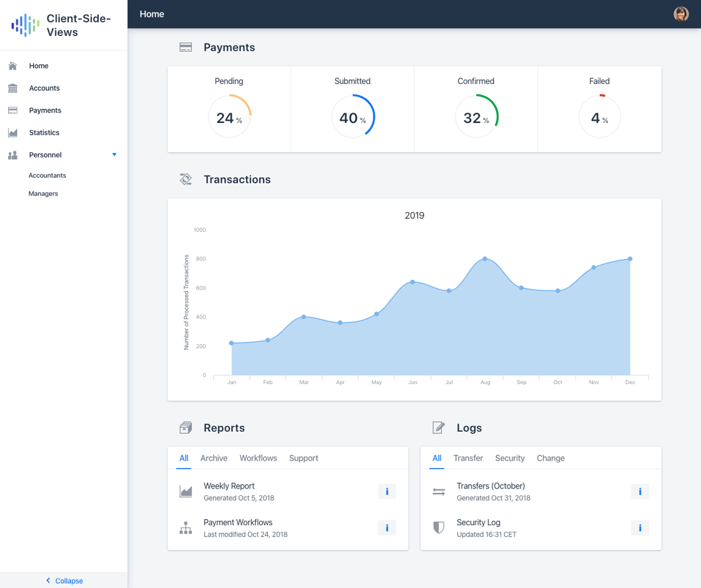Click the credit card icon beside Payments heading
The width and height of the screenshot is (701, 588).
pyautogui.click(x=185, y=47)
